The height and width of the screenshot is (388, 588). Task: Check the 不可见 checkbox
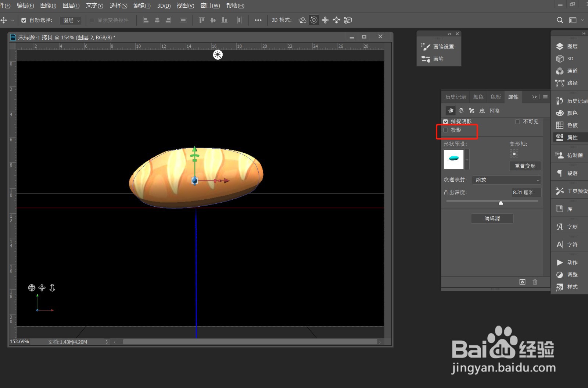517,121
